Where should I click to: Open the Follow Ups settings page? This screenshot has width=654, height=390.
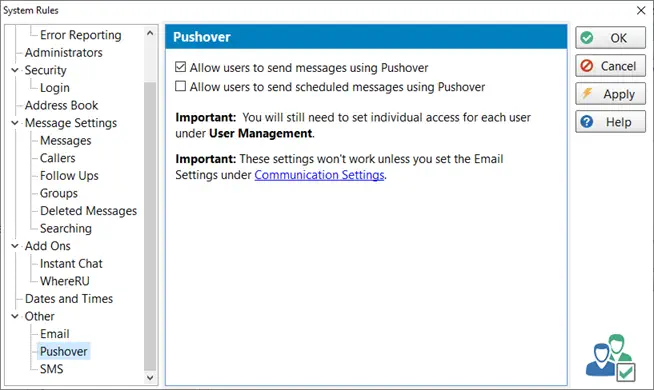[69, 176]
